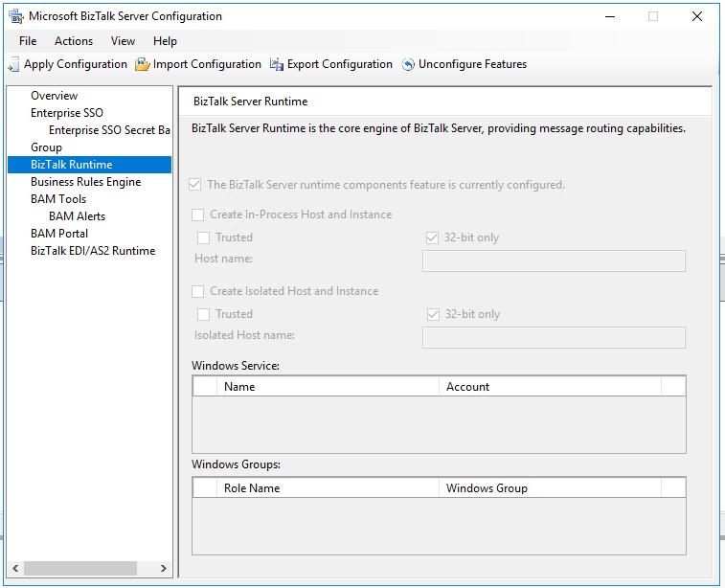Select BAM Alerts in the tree
725x588 pixels.
point(77,216)
